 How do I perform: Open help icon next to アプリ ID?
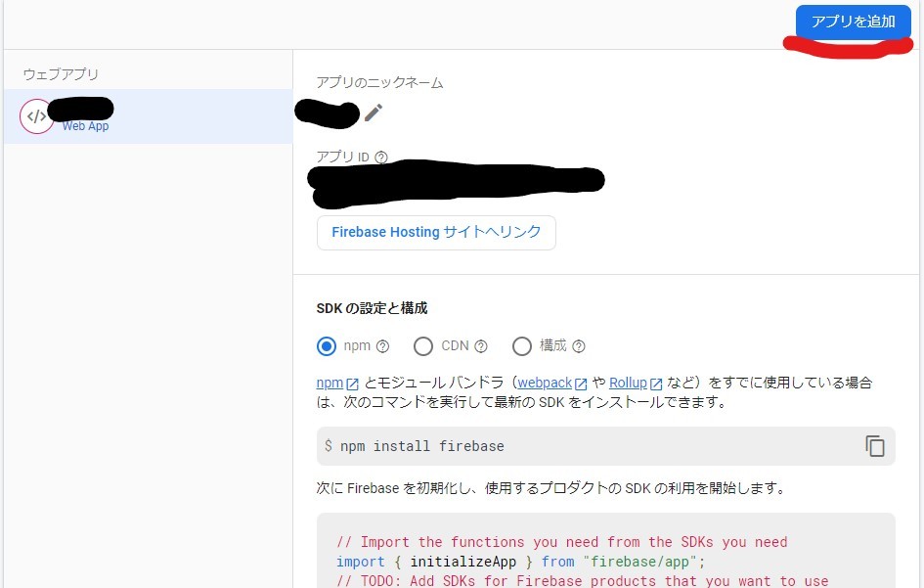[x=381, y=157]
